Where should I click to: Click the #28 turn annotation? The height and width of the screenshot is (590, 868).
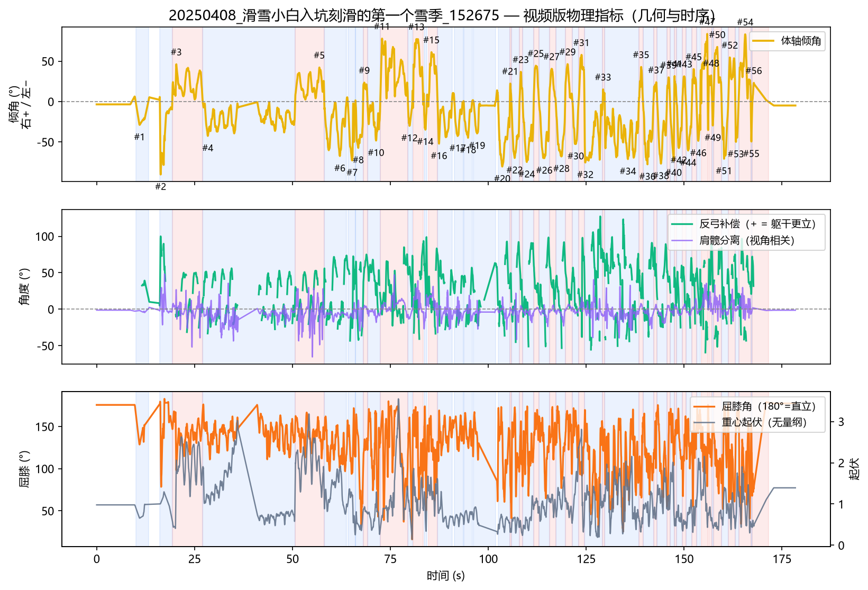(x=562, y=169)
